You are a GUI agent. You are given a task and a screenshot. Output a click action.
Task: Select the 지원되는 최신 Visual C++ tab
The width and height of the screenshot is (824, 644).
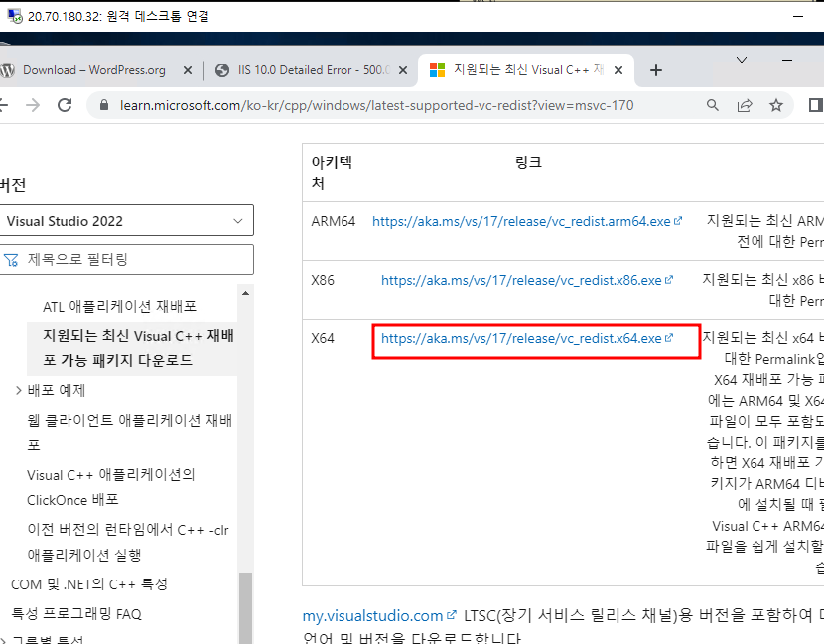pos(528,70)
